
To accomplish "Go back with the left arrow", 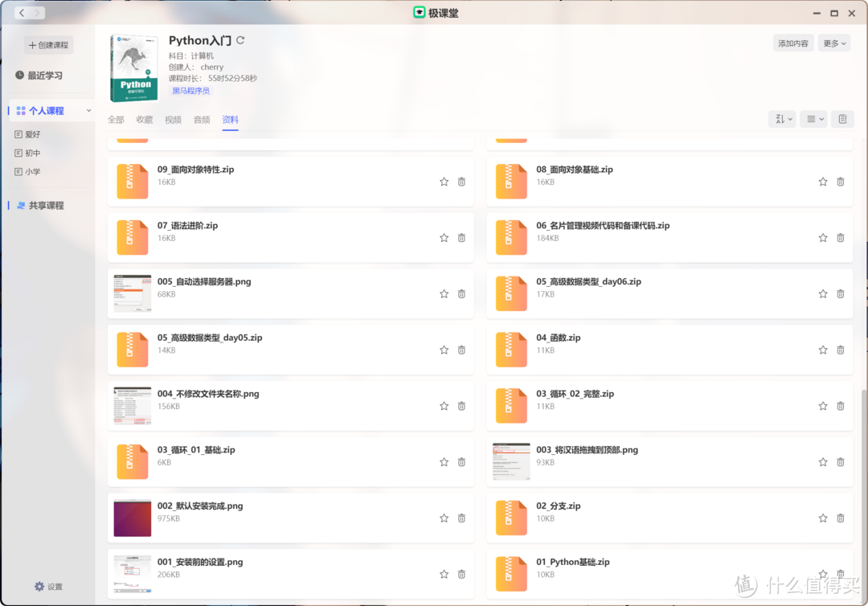I will click(x=22, y=13).
